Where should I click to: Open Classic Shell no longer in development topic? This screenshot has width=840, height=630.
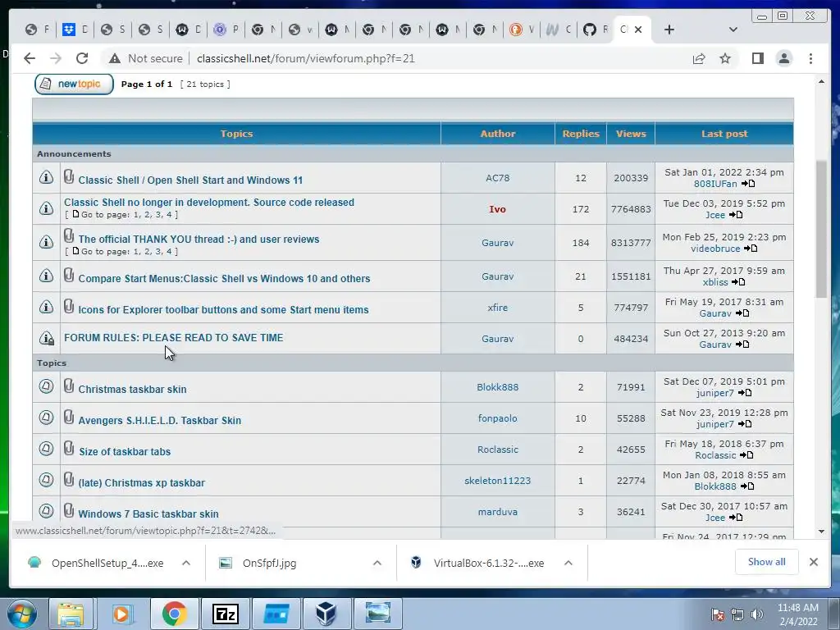(x=209, y=203)
